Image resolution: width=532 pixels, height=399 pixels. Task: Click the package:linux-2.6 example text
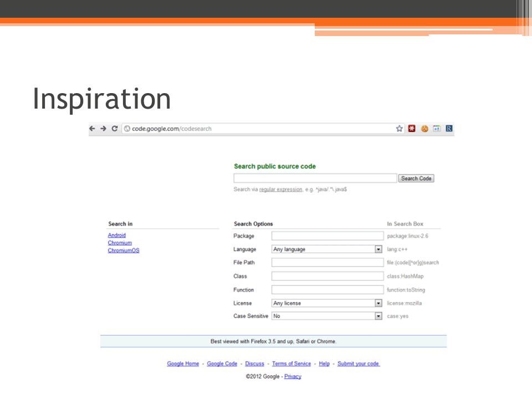407,236
